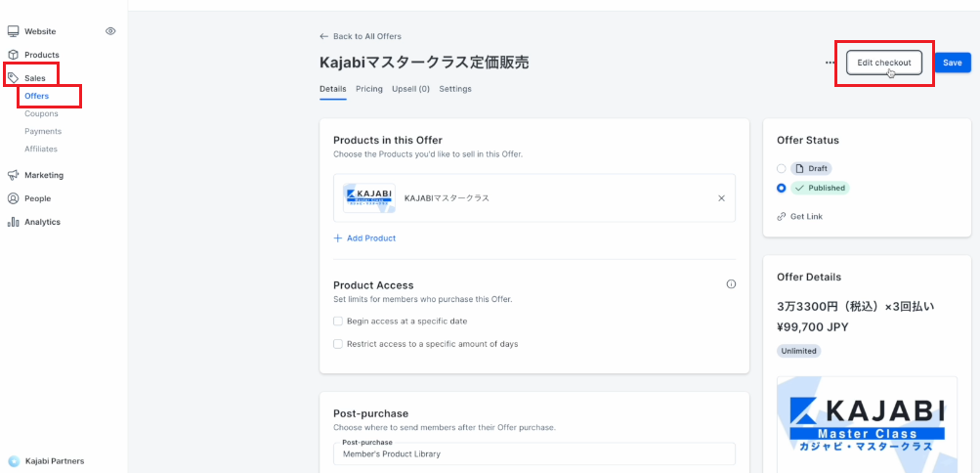Switch to the Details tab

333,89
